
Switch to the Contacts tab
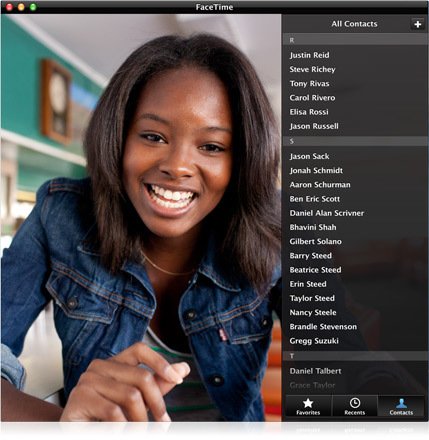tap(401, 406)
